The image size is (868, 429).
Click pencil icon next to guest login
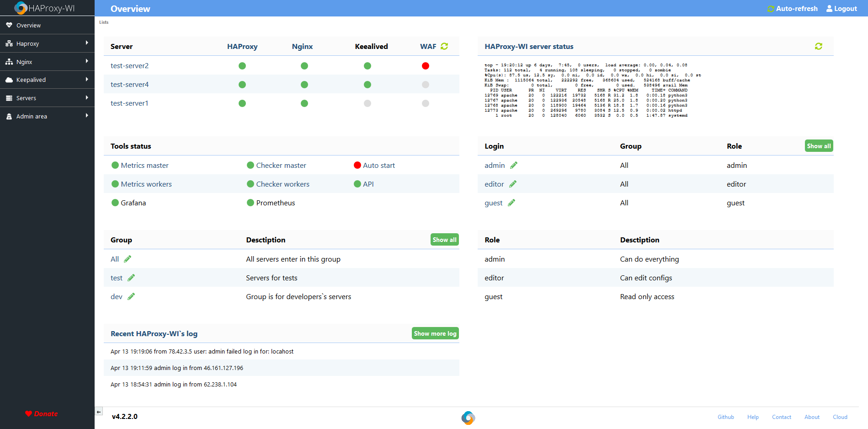pos(511,203)
